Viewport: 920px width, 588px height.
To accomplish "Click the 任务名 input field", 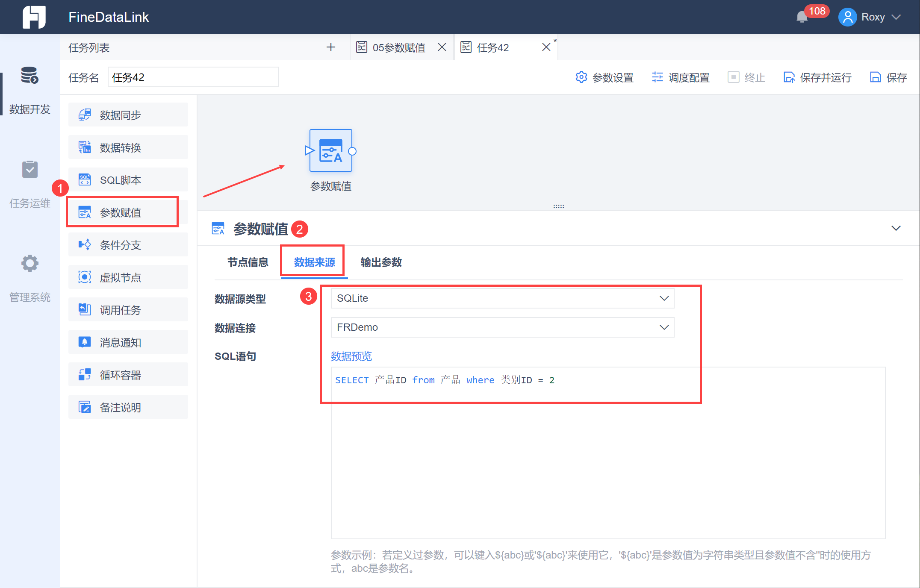I will point(193,77).
